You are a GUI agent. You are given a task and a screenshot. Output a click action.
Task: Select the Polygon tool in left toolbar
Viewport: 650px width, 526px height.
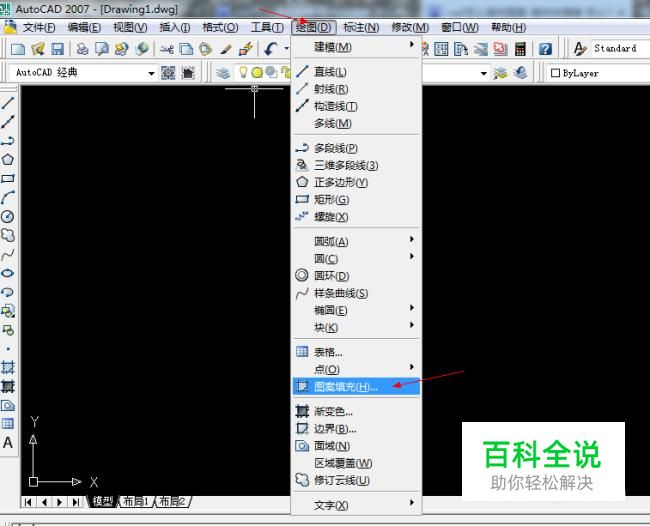pyautogui.click(x=8, y=160)
